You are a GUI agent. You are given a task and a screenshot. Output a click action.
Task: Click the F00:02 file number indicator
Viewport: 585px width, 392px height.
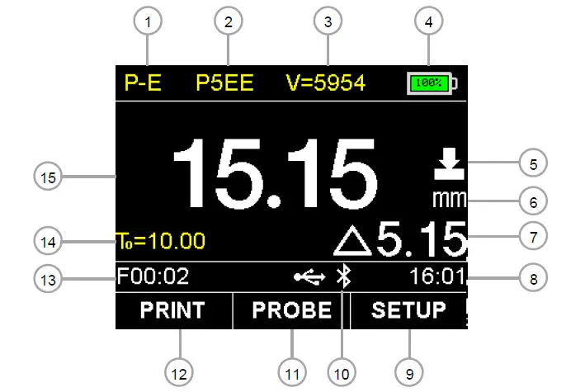(x=153, y=276)
